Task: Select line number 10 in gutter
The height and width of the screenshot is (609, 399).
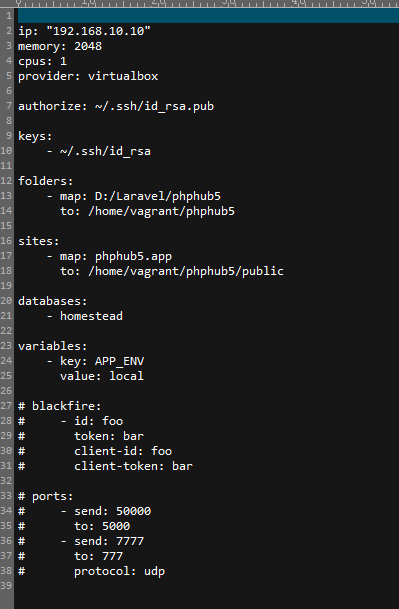Action: tap(7, 151)
